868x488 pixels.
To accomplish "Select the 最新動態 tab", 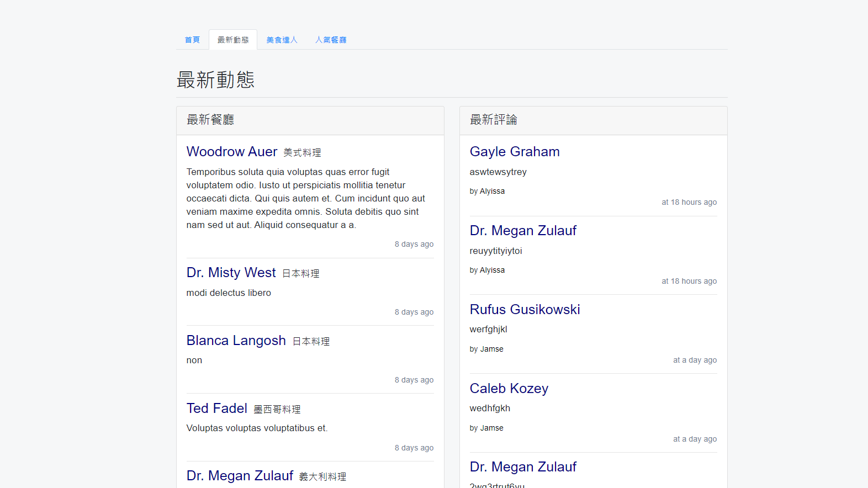I will [233, 40].
